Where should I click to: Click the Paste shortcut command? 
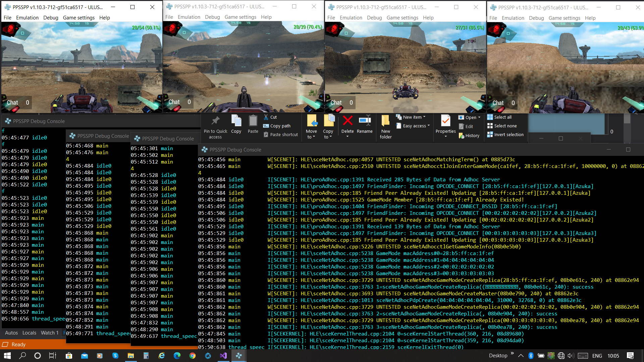coord(280,134)
